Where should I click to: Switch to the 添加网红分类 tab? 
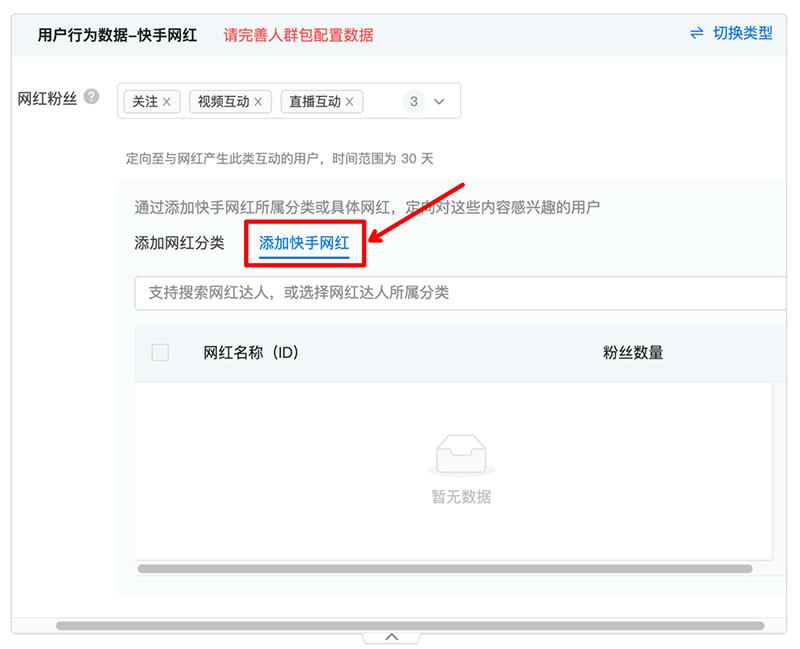(x=179, y=242)
